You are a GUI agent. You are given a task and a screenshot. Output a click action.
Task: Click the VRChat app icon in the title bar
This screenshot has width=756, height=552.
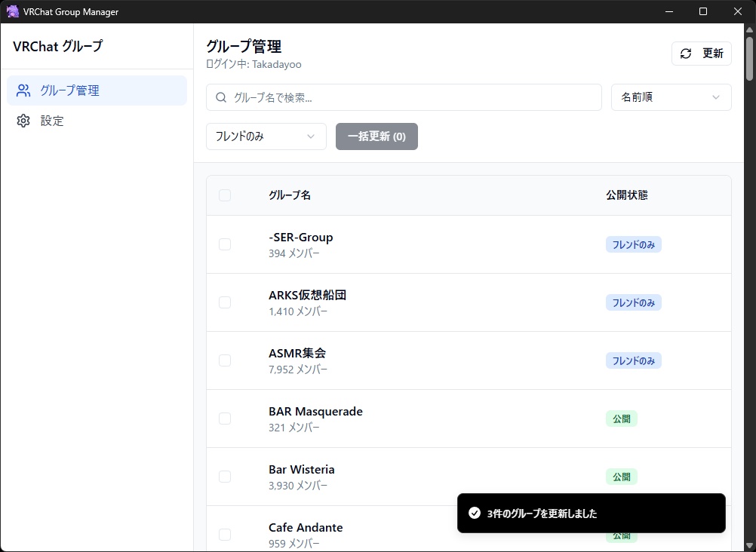tap(12, 11)
